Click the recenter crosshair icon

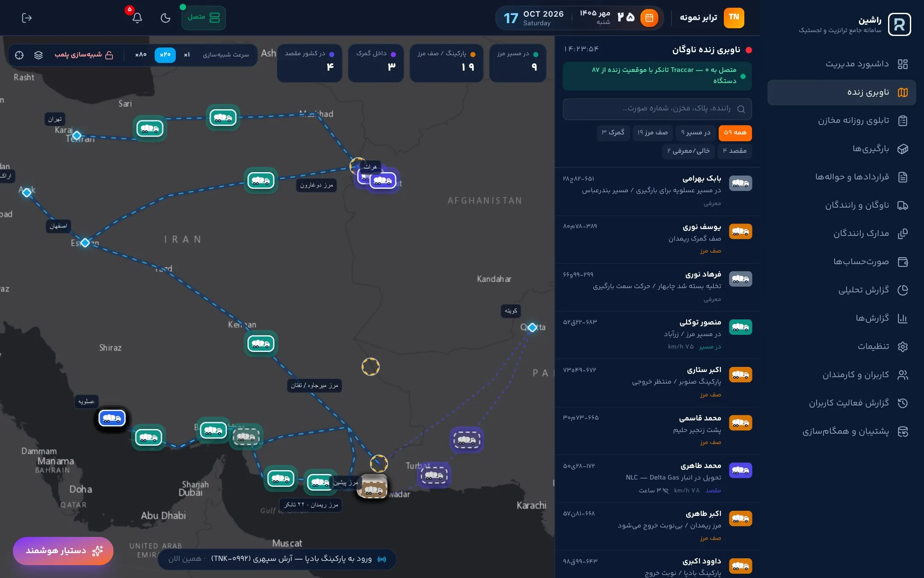tap(19, 55)
